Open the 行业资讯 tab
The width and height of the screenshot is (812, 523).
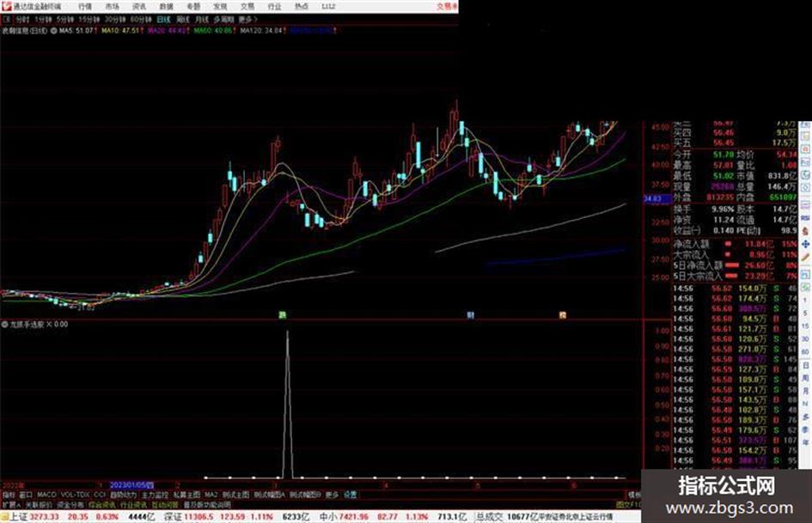(x=133, y=504)
